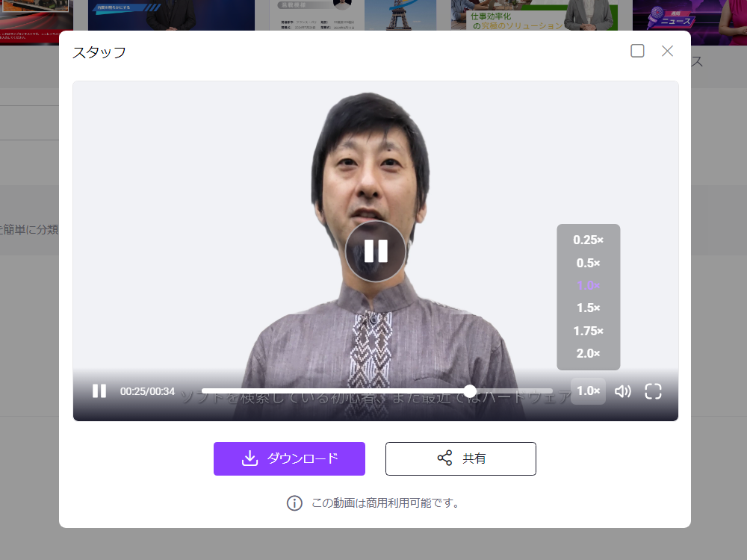
Task: Select 0.25× playback speed
Action: coord(588,240)
